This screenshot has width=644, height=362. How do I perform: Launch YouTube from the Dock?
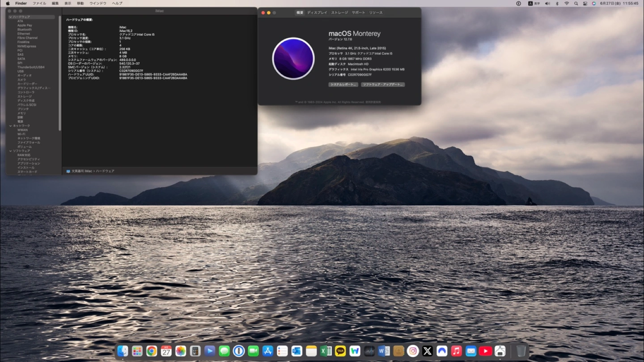click(486, 351)
